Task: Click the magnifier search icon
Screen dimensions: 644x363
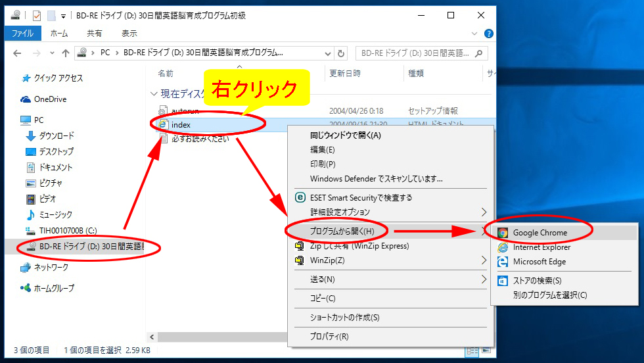Action: click(478, 53)
